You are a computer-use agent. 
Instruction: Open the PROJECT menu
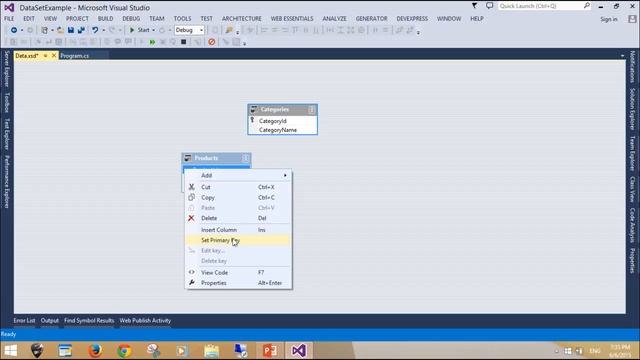pos(77,19)
